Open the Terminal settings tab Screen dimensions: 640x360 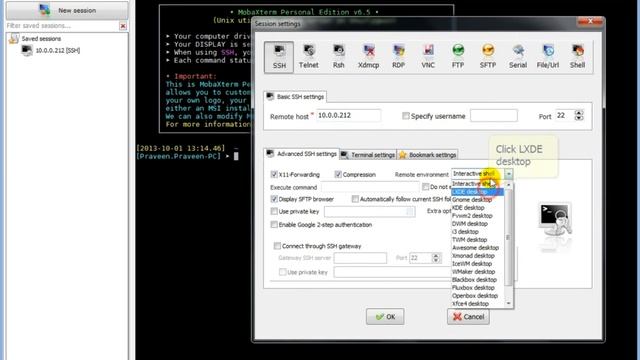368,155
